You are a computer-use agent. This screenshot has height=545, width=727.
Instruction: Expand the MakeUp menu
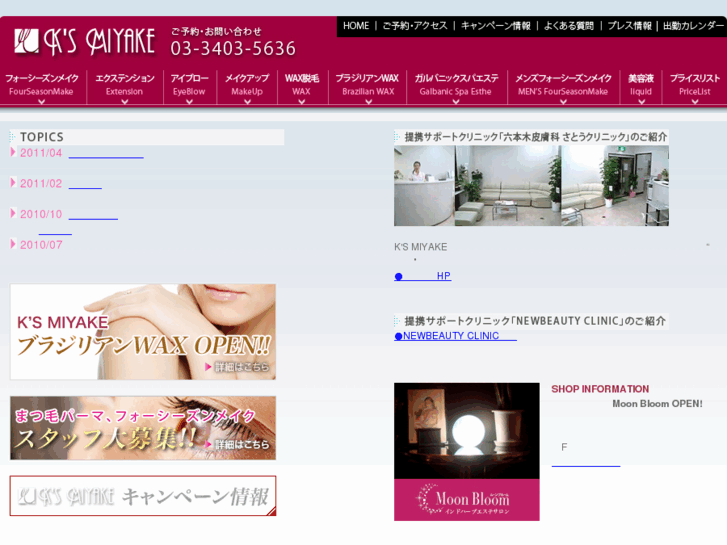click(247, 87)
